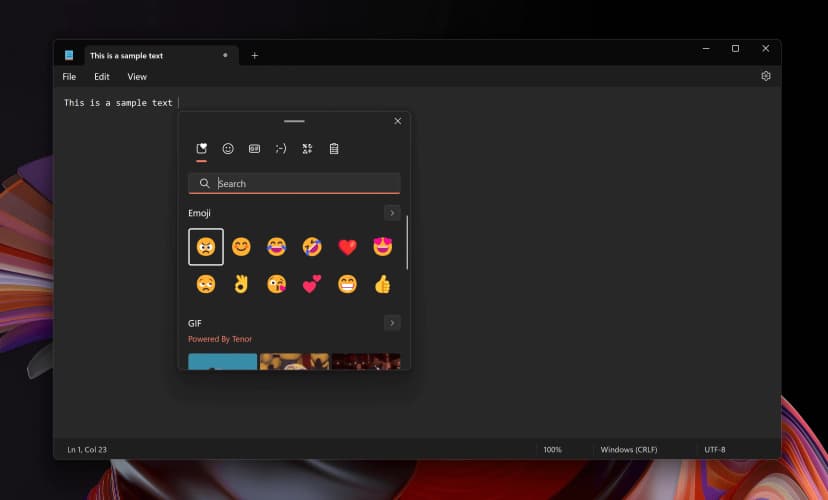Viewport: 828px width, 500px height.
Task: Open the GIF tab in emoji panel
Action: point(254,148)
